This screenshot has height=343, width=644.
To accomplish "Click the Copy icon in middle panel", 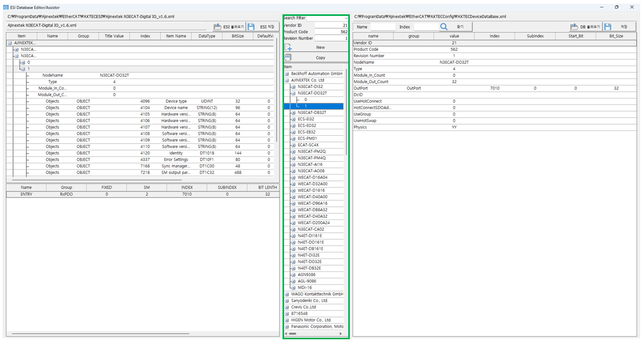I will (x=288, y=57).
